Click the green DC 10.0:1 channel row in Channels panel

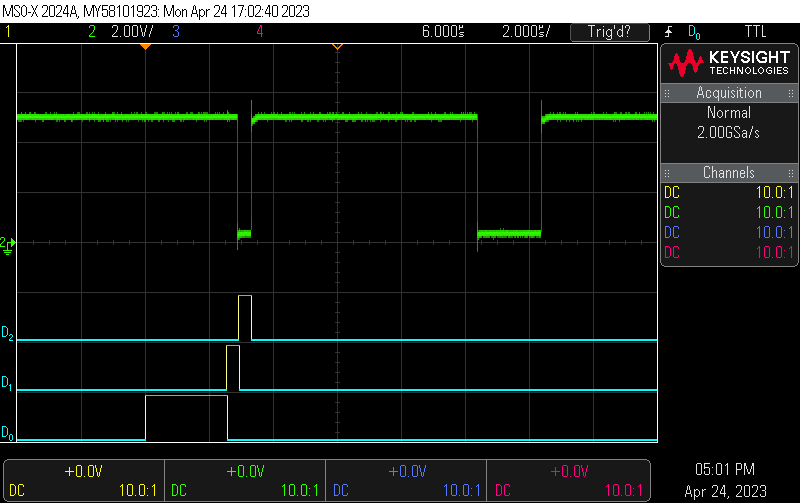coord(729,212)
